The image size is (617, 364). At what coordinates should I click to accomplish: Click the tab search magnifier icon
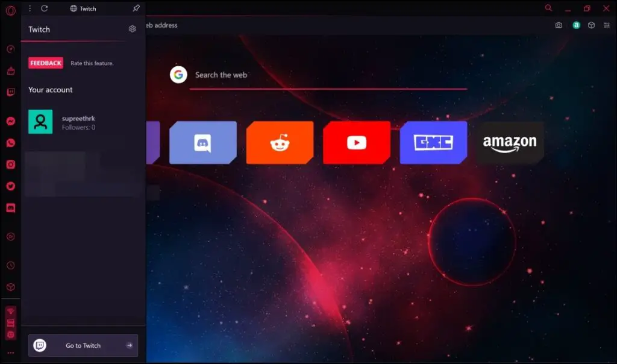tap(548, 8)
